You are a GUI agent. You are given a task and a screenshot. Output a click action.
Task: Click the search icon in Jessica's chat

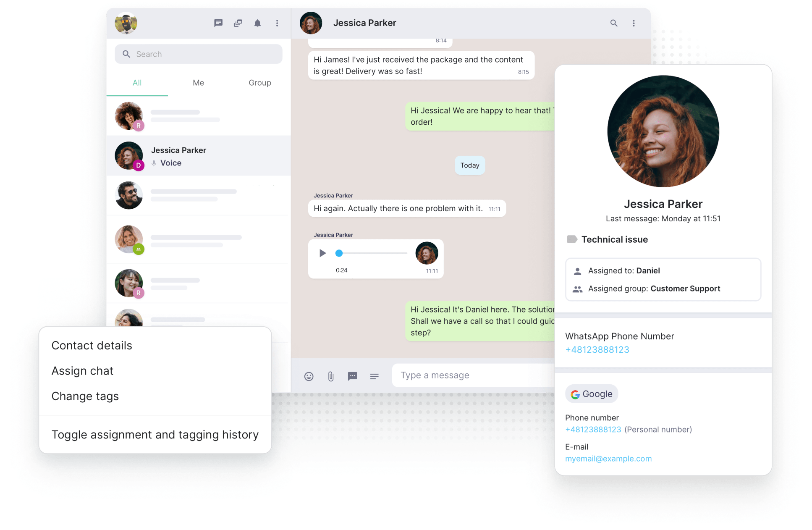pos(613,23)
